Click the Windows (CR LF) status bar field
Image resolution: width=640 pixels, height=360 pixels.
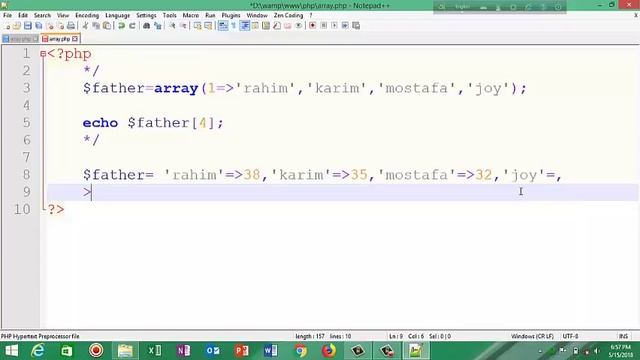[532, 336]
